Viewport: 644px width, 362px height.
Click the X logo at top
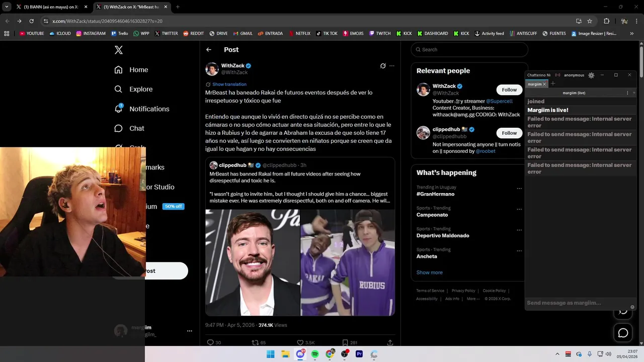119,50
